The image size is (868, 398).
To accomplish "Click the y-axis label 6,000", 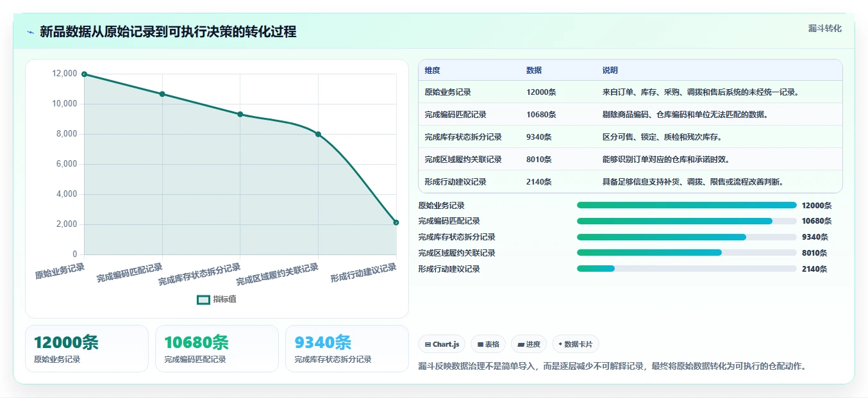I will (67, 164).
